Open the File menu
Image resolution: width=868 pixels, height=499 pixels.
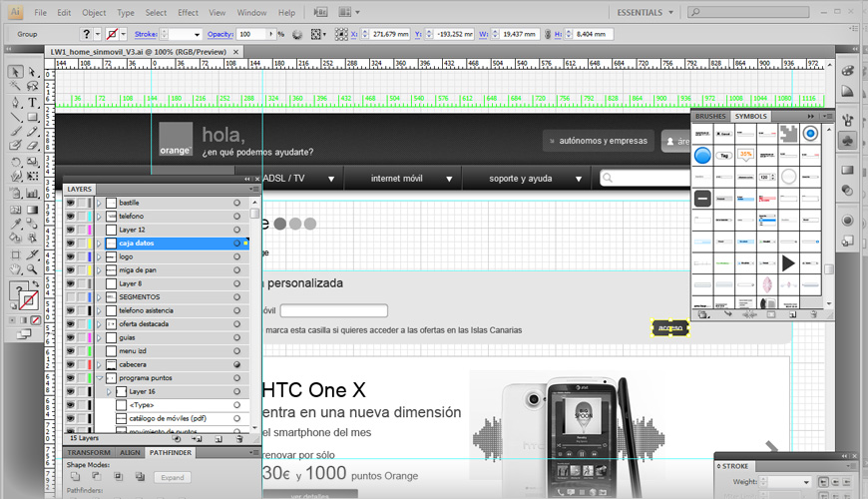tap(41, 12)
